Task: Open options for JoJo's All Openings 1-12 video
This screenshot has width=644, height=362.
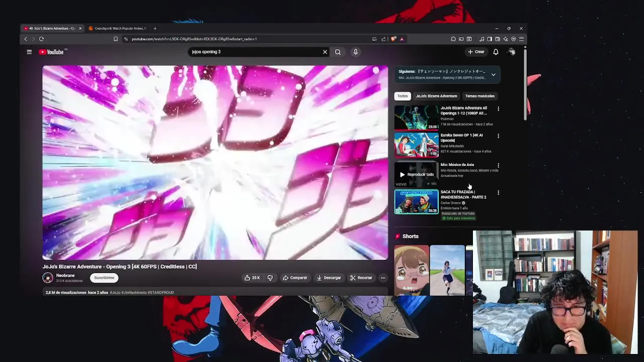Action: pyautogui.click(x=498, y=109)
